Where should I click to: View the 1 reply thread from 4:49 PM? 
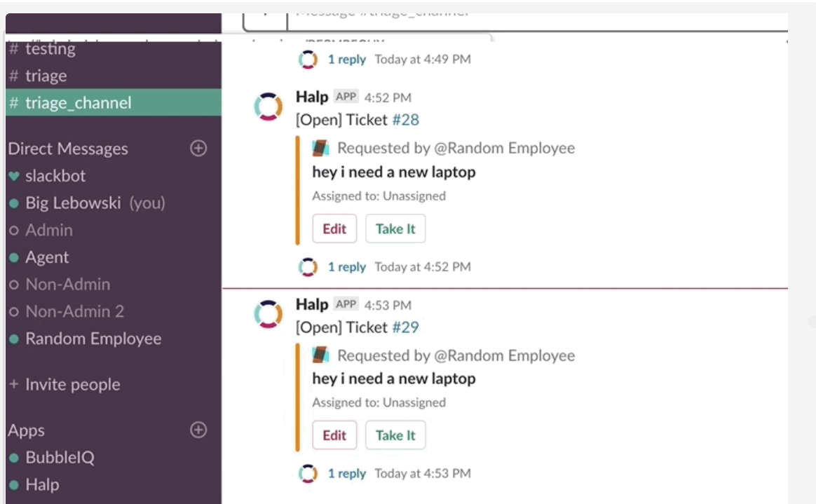coord(346,60)
